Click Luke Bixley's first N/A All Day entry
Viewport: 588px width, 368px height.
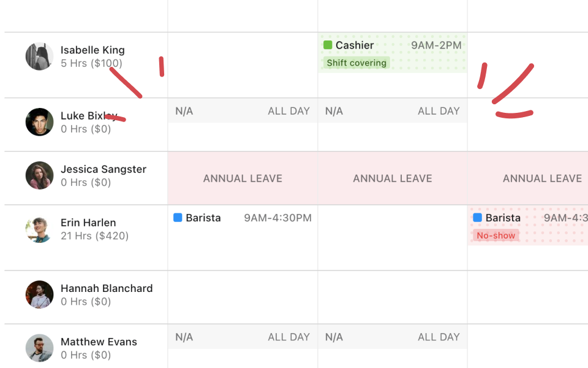pos(243,111)
